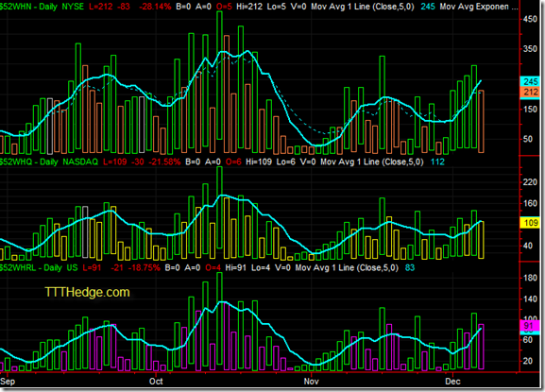Click the 150 axis label on NYSE panel
Image resolution: width=545 pixels, height=392 pixels.
tap(530, 110)
